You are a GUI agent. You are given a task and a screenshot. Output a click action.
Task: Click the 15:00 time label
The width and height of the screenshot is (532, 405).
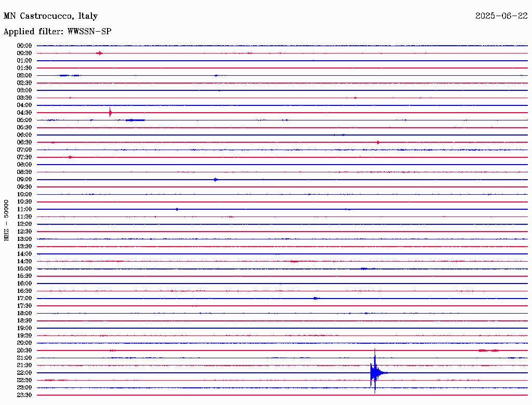(24, 268)
